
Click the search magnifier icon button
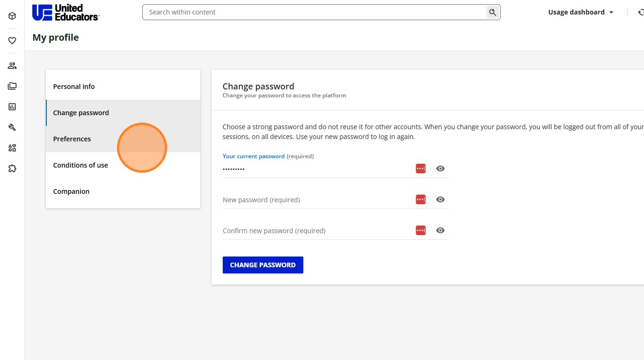[x=492, y=12]
